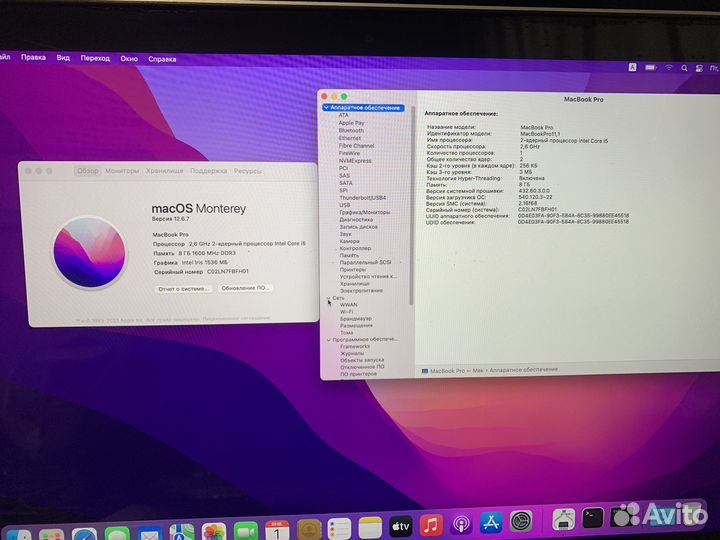720x540 pixels.
Task: Select Fibre Channel in the sidebar
Action: click(x=356, y=146)
